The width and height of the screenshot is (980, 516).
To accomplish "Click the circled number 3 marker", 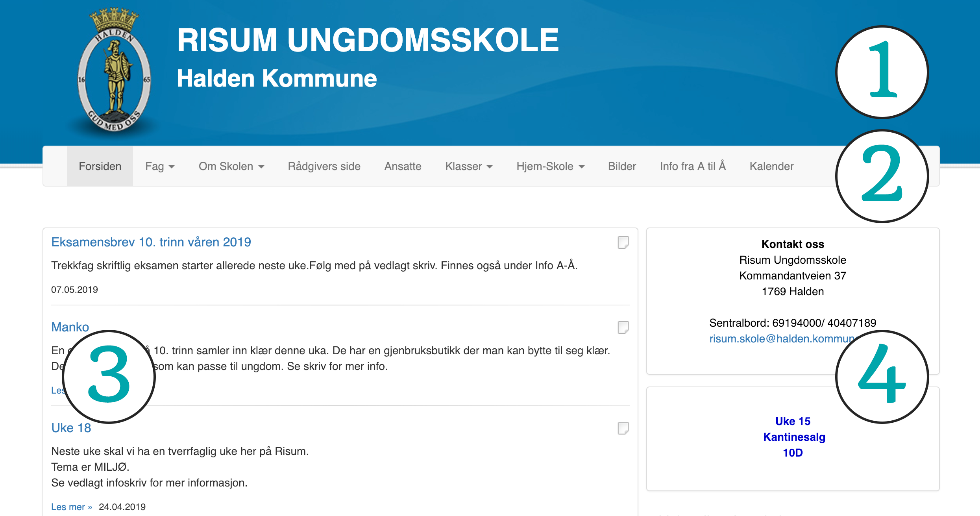I will 109,377.
